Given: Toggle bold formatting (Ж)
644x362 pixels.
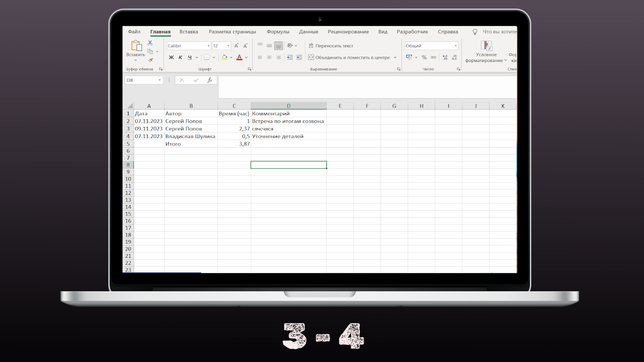Looking at the screenshot, I should pyautogui.click(x=171, y=57).
